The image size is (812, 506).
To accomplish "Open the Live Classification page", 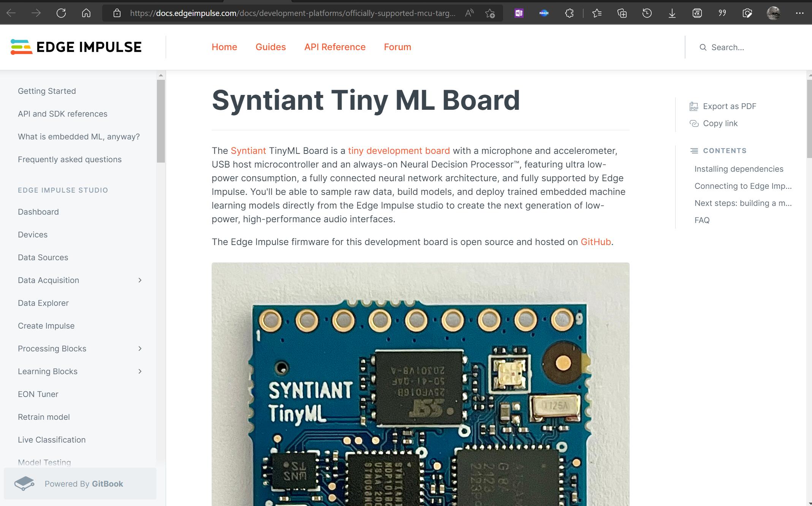I will [52, 440].
